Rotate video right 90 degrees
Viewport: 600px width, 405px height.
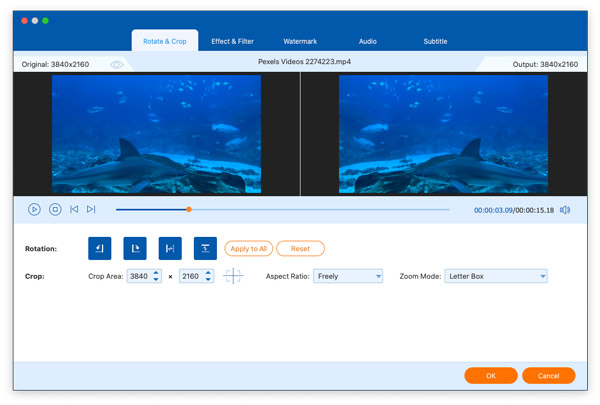click(134, 248)
